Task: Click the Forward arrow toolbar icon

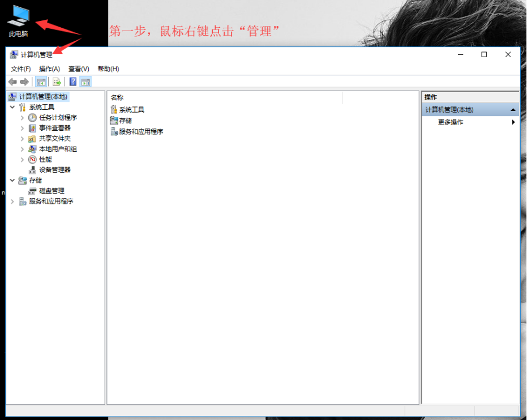Action: (24, 82)
